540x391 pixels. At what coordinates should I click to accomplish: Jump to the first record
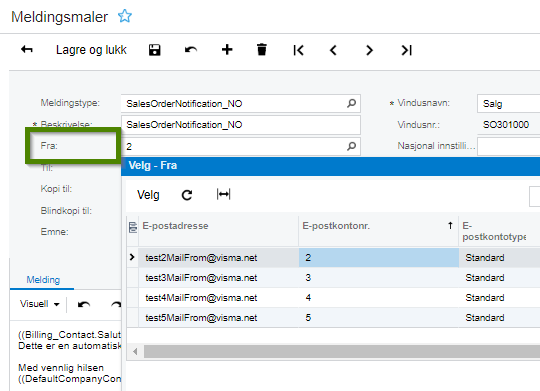coord(299,50)
